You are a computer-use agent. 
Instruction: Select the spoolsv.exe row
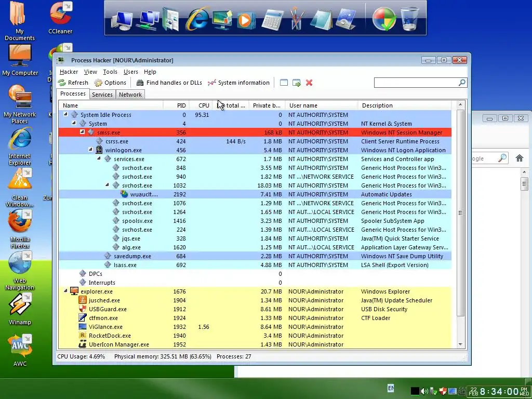coord(255,221)
